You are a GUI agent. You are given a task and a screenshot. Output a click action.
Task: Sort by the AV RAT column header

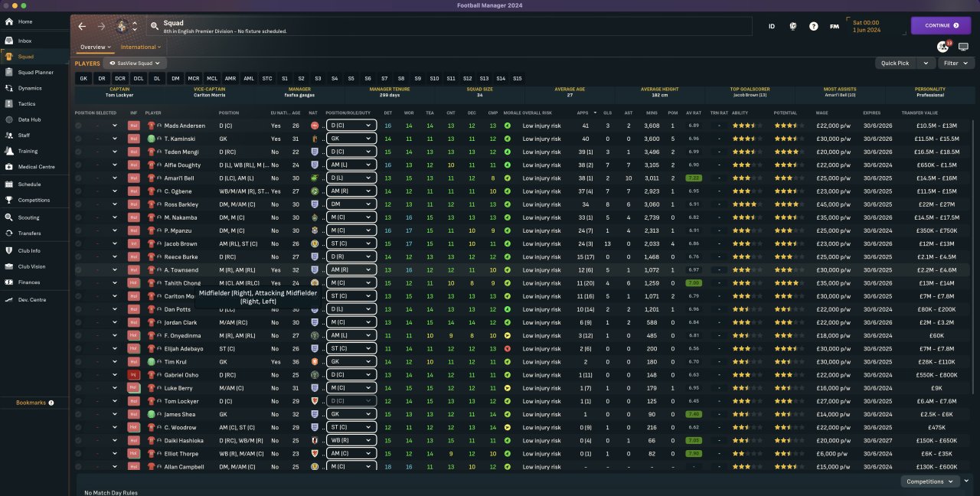(694, 113)
